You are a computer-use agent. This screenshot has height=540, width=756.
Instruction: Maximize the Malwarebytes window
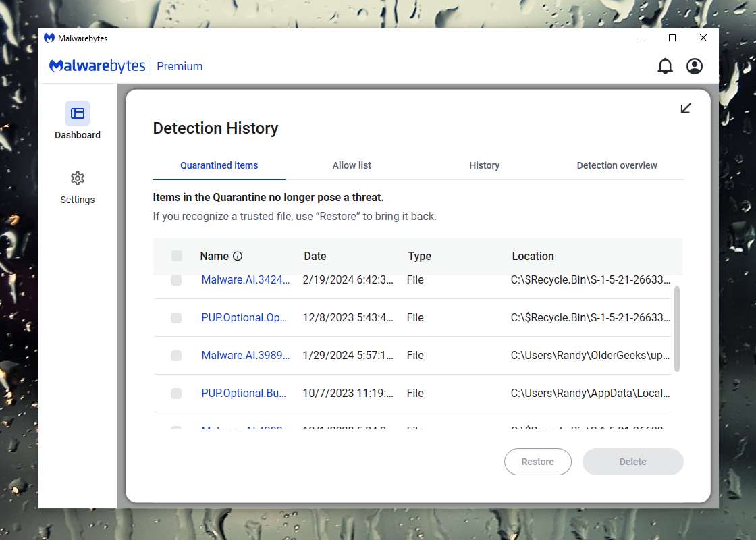(x=672, y=38)
